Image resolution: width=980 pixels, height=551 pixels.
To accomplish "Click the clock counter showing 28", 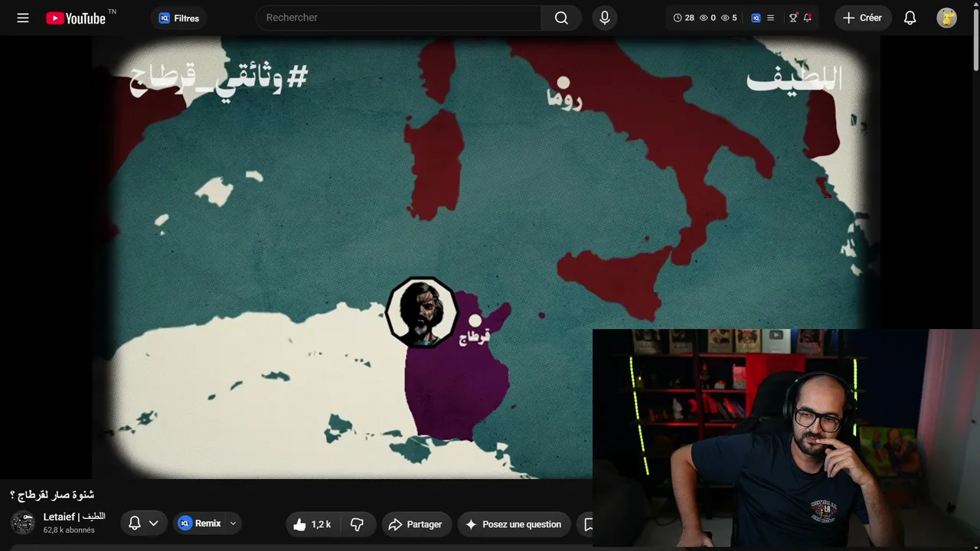I will (x=684, y=18).
